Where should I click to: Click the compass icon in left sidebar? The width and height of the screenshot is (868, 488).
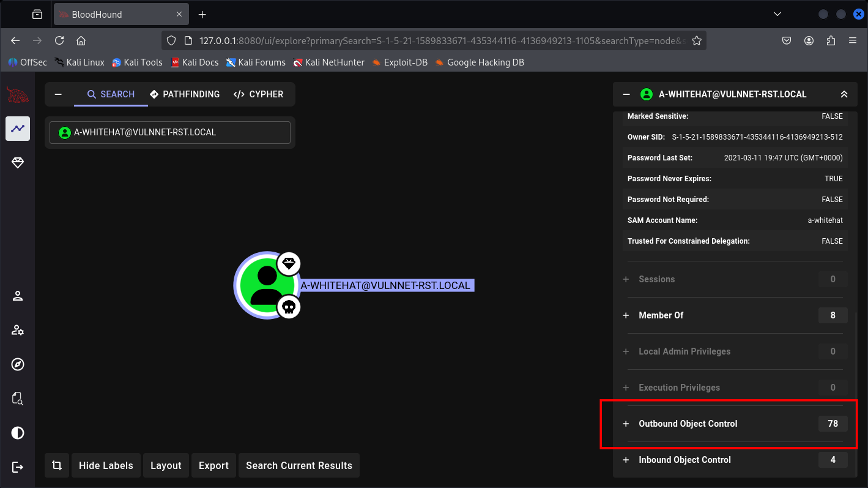[x=18, y=365]
